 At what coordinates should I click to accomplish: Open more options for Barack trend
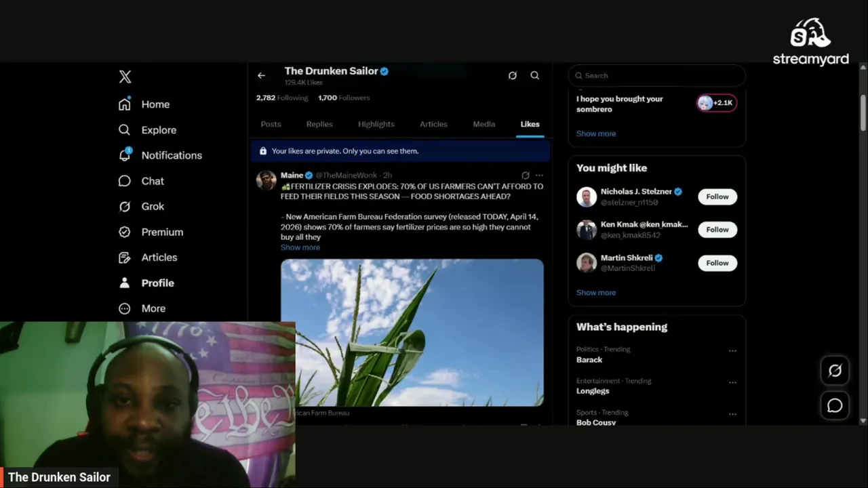click(x=732, y=350)
